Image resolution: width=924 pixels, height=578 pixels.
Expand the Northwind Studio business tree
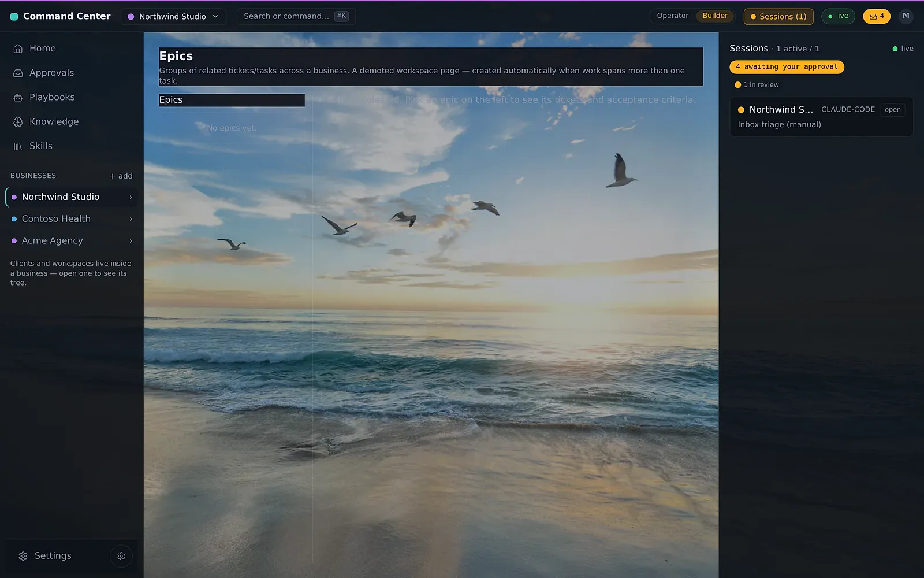pyautogui.click(x=131, y=197)
